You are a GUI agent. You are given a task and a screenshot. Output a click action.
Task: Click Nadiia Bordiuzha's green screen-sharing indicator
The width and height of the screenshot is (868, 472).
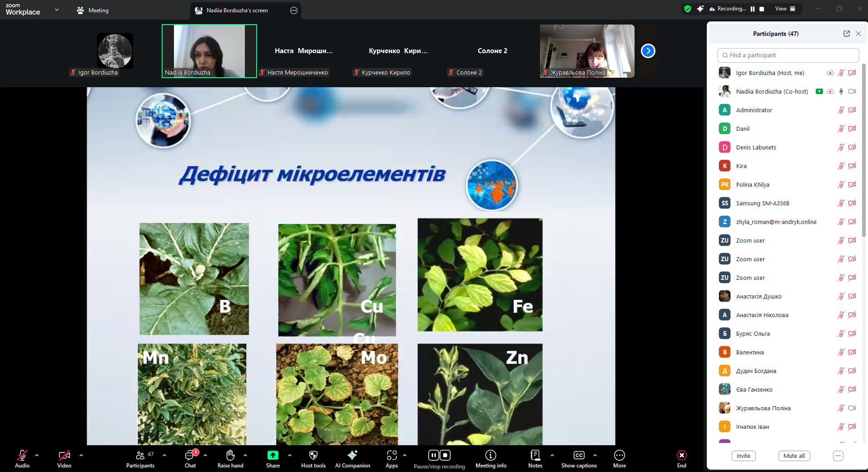pyautogui.click(x=819, y=91)
